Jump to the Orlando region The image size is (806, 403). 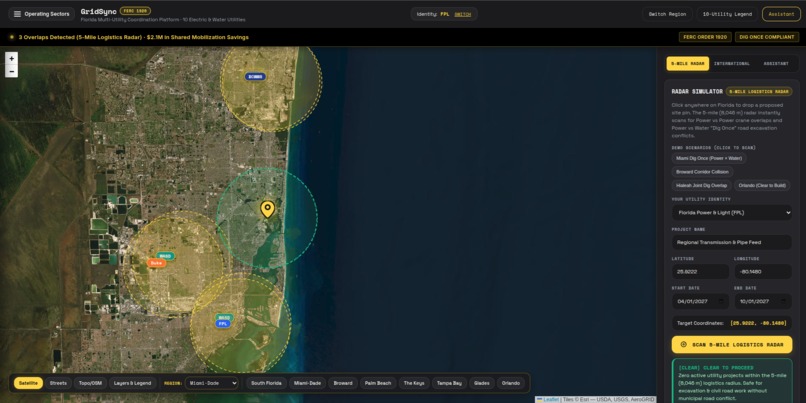tap(511, 383)
